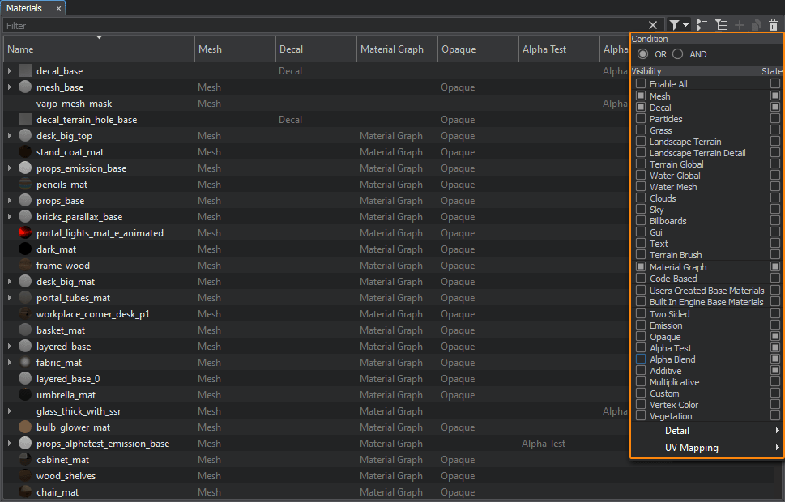Viewport: 785px width, 502px height.
Task: Click the trash delete material icon
Action: (x=773, y=25)
